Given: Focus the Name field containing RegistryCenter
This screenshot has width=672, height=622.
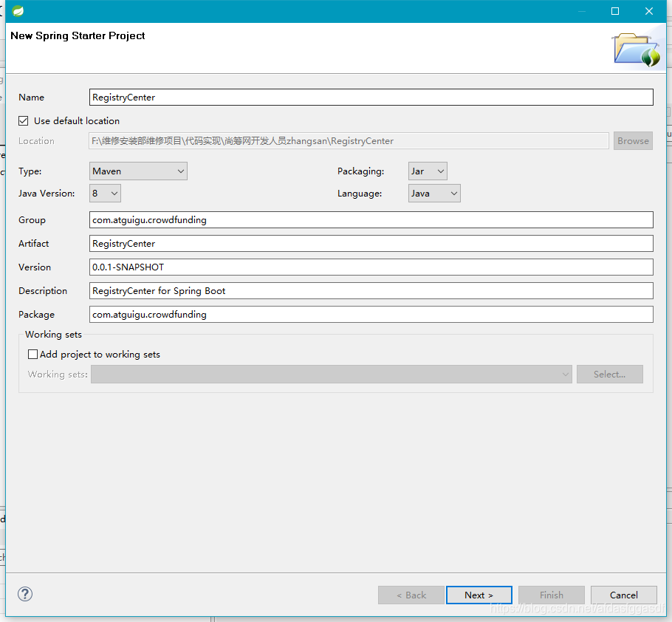Looking at the screenshot, I should [x=371, y=98].
